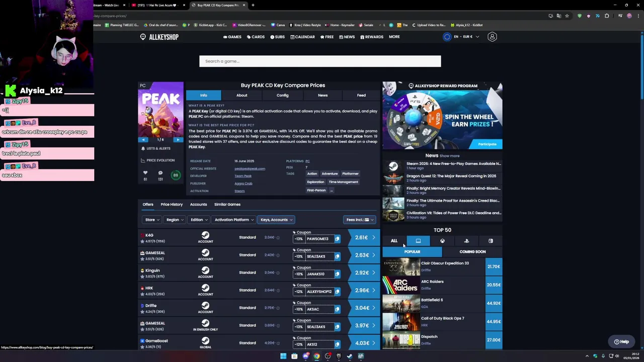Open browser extensions puzzle icon
The height and width of the screenshot is (362, 644).
[x=607, y=16]
